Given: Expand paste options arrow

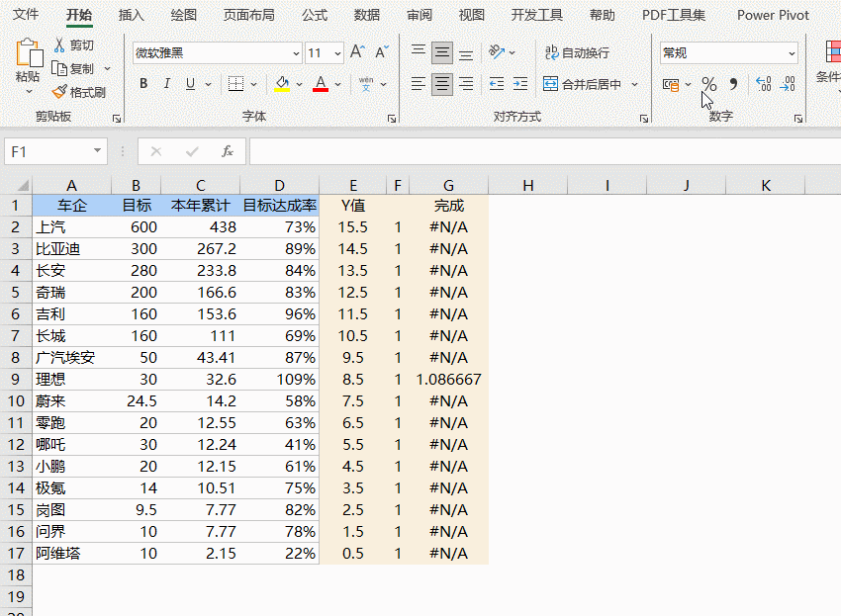Looking at the screenshot, I should pos(29,92).
